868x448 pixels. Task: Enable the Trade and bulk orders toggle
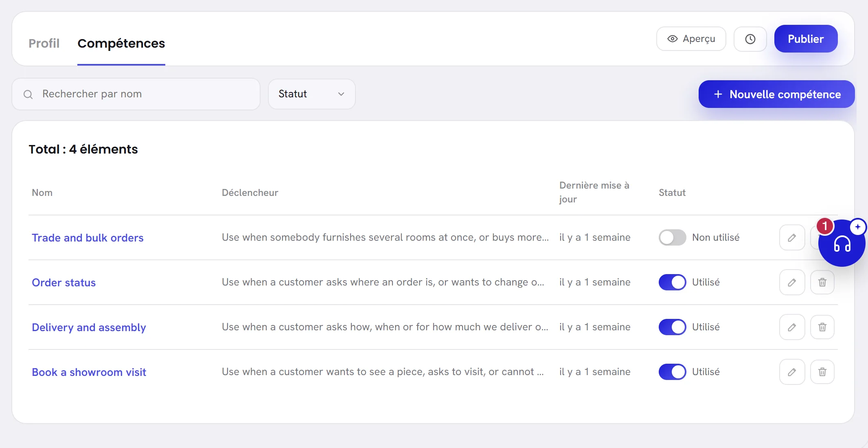click(672, 237)
